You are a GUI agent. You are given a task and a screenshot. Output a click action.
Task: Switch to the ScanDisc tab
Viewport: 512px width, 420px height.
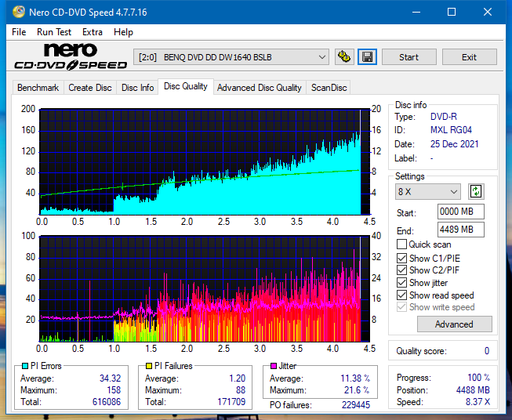pyautogui.click(x=329, y=88)
